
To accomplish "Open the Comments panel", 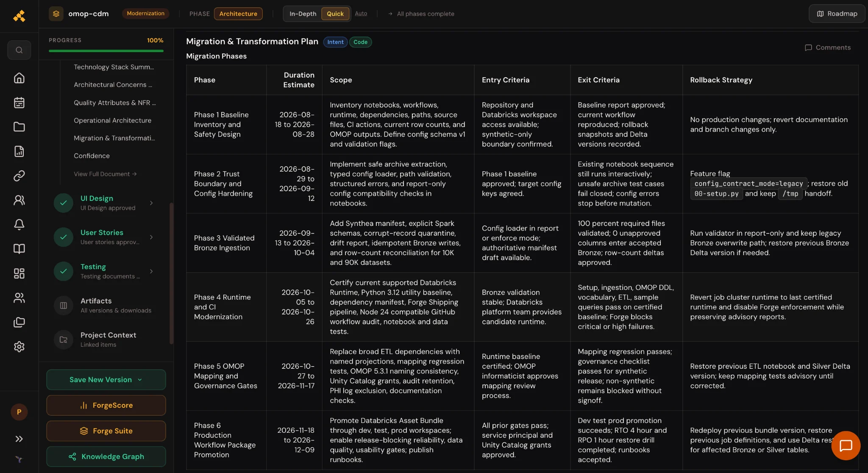I will (x=827, y=47).
